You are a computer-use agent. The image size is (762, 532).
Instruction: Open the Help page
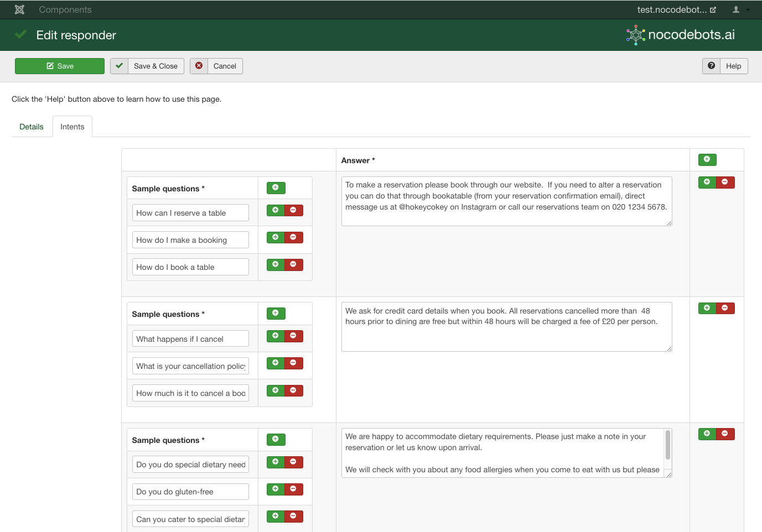point(725,66)
